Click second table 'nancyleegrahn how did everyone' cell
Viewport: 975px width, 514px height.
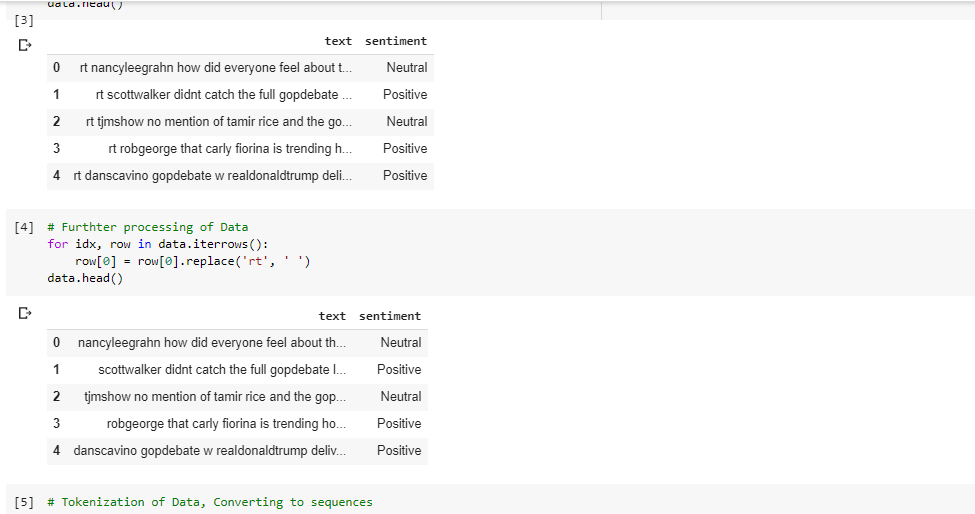(212, 342)
